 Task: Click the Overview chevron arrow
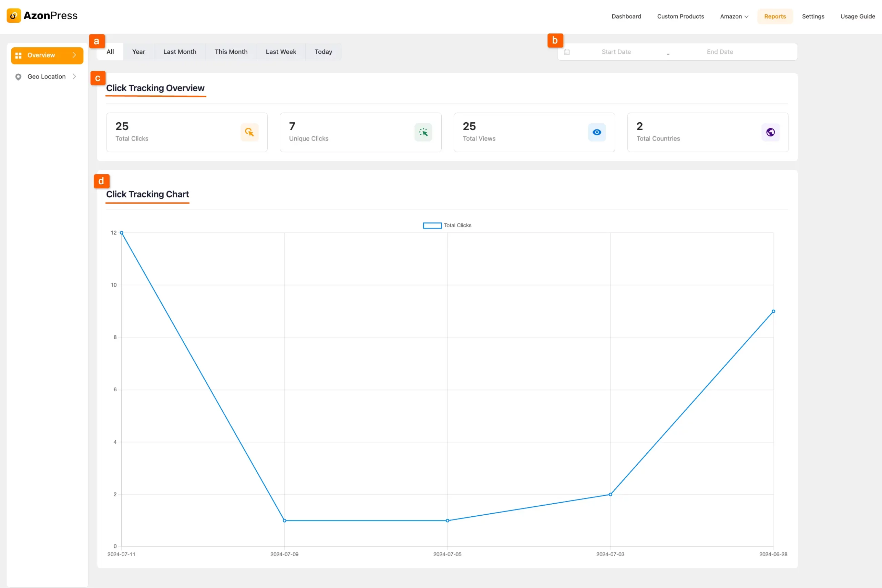[74, 55]
